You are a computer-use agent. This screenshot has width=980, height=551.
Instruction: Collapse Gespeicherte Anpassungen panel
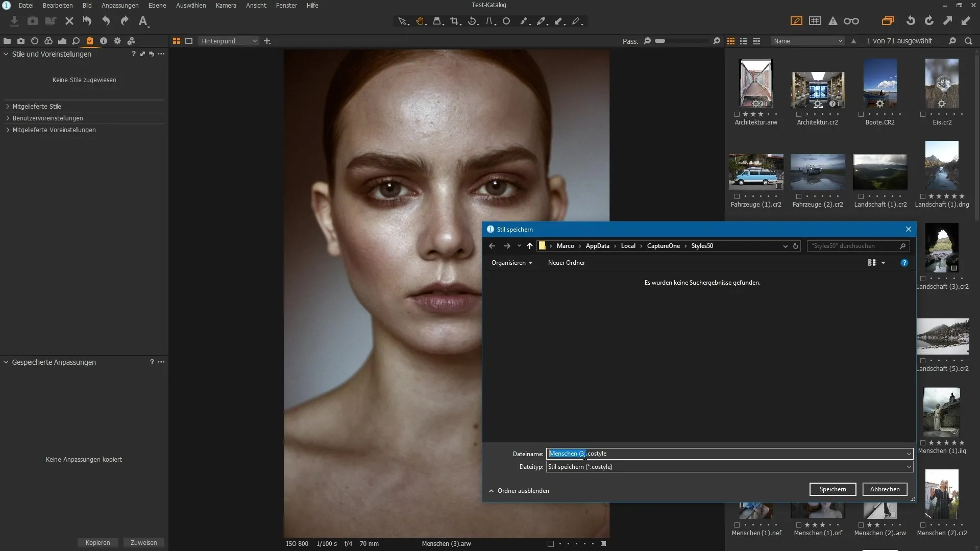point(6,362)
